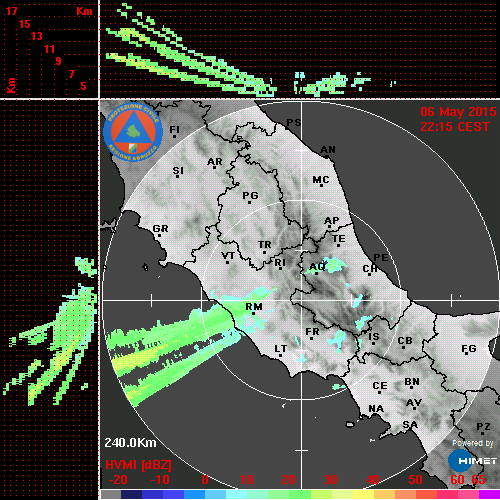Click the time text "22:15 CEST"

455,127
